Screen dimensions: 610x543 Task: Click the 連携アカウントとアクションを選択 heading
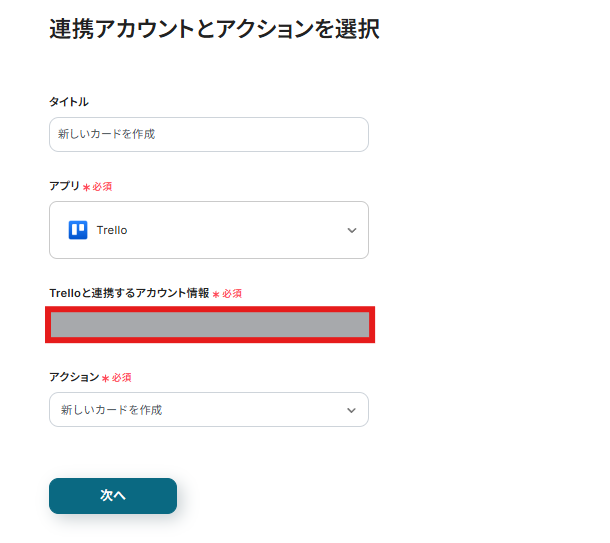pos(214,29)
